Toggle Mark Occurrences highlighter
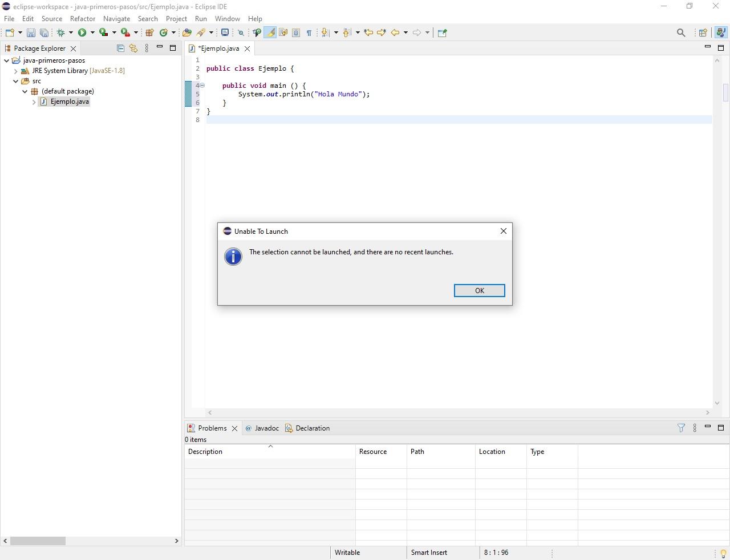Image resolution: width=730 pixels, height=560 pixels. point(270,33)
